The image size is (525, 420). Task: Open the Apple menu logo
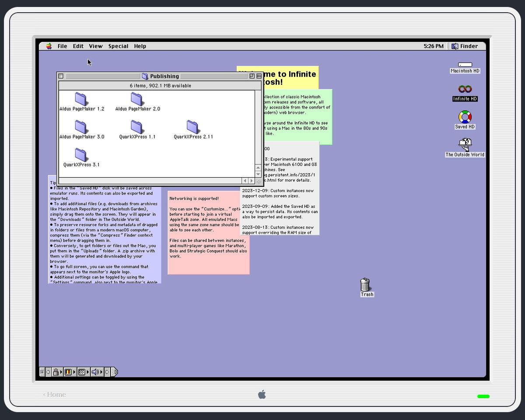49,46
